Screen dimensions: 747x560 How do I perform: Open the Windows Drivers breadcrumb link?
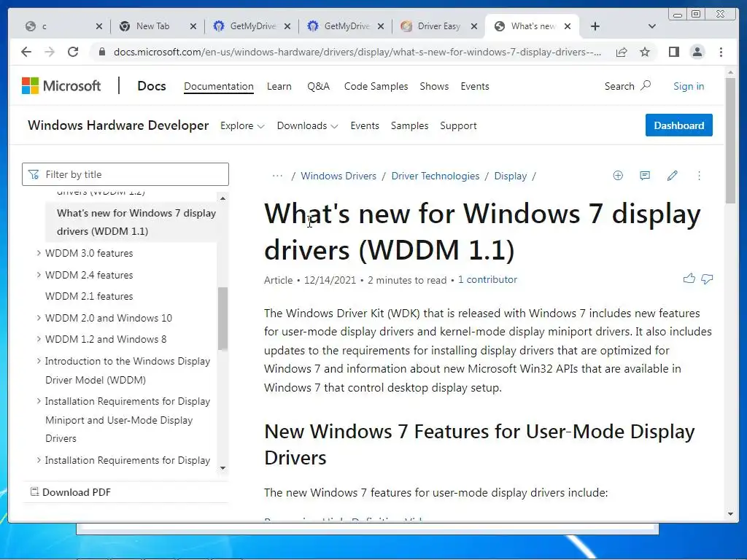point(338,176)
